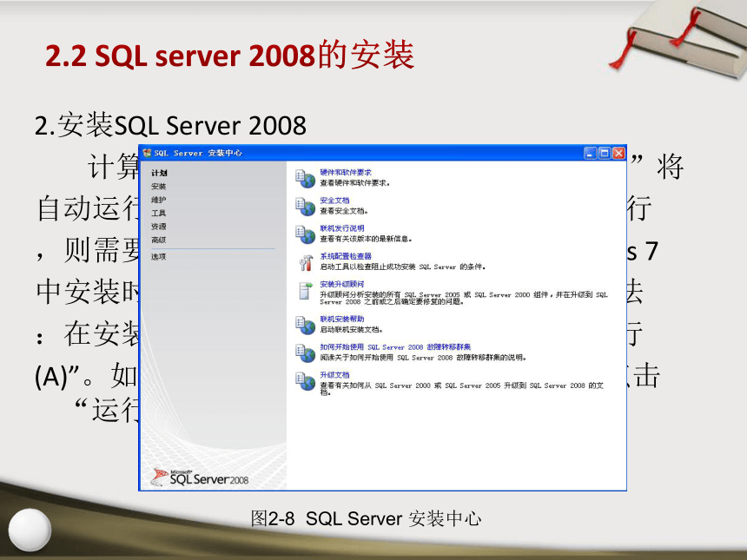Click the icon beside 硬件和软件要求
747x560 pixels.
click(305, 179)
